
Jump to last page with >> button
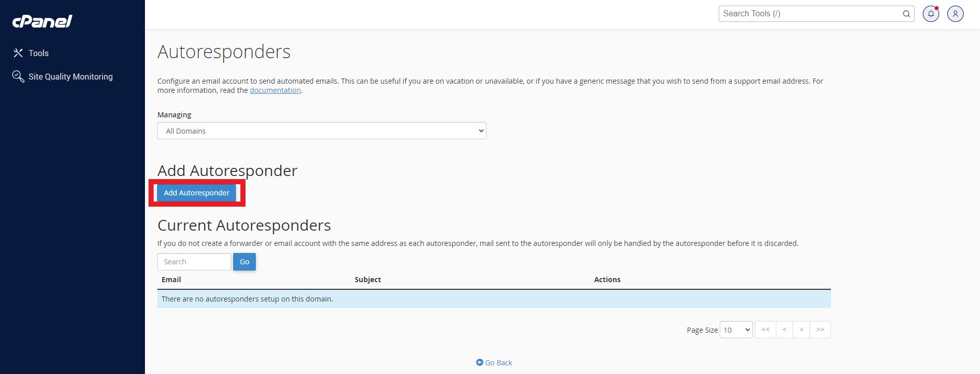tap(820, 330)
